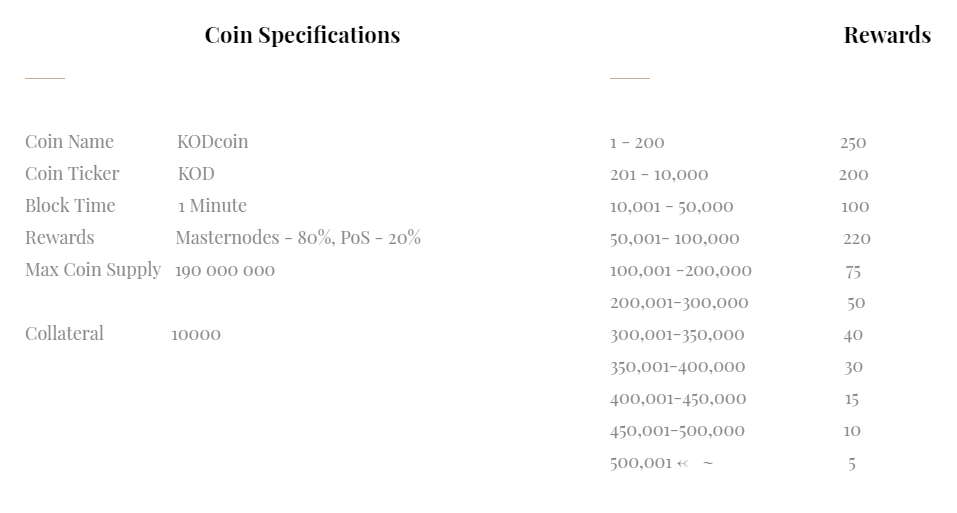This screenshot has width=957, height=513.
Task: Click the Collateral label
Action: click(x=64, y=334)
